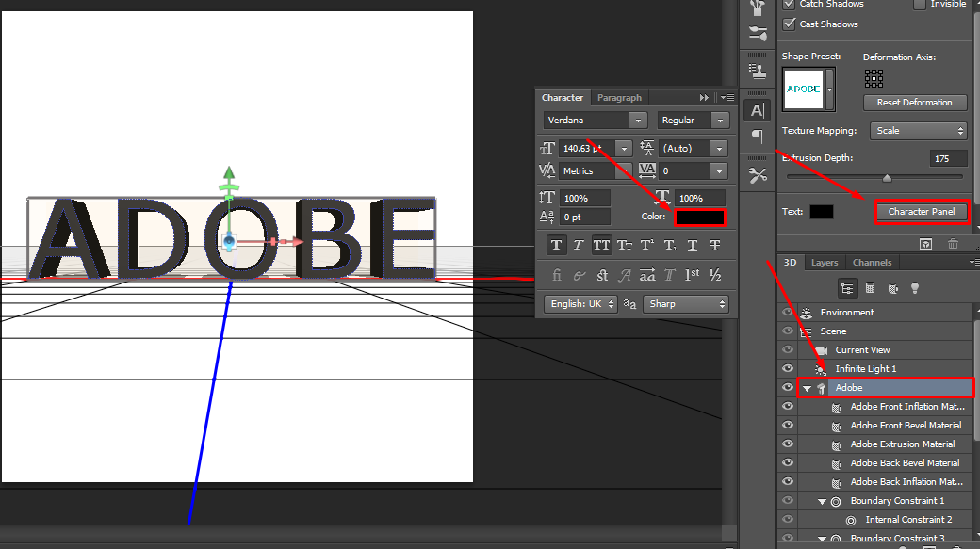This screenshot has width=980, height=549.
Task: Click Render icon in Properties footer
Action: coord(925,244)
